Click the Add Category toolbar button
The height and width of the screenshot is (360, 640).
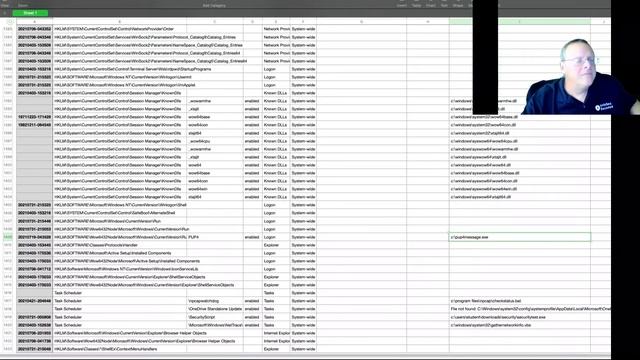pos(214,5)
